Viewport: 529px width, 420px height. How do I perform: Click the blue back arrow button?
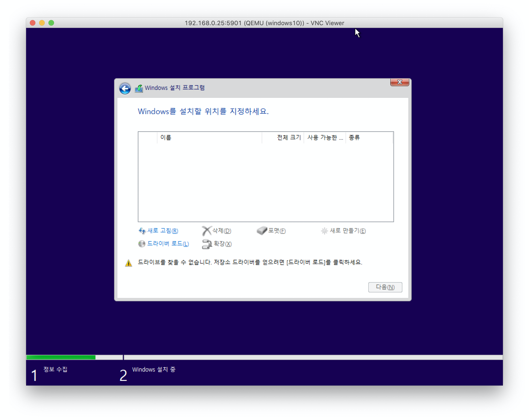(x=125, y=88)
